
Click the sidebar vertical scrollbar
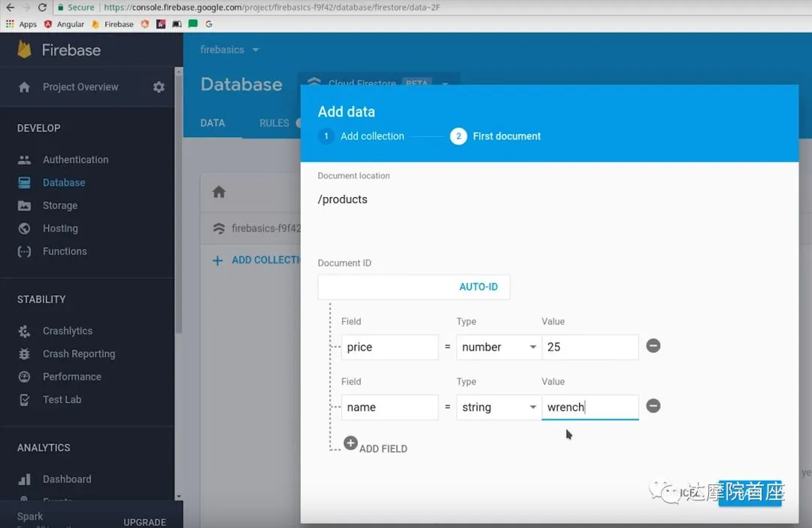coord(179,202)
